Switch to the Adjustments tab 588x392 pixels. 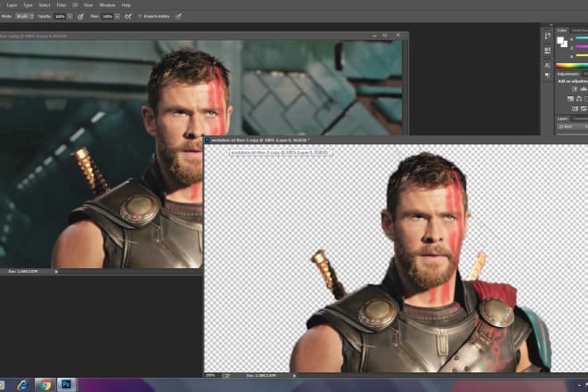point(568,74)
